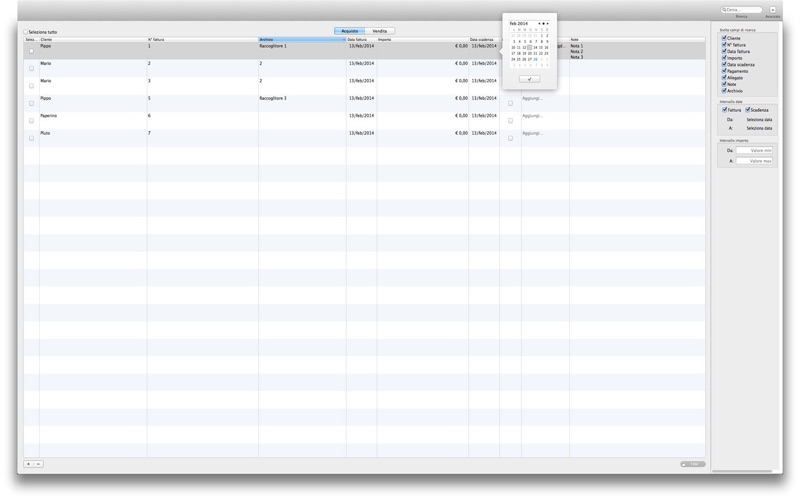
Task: Tick the Seleziona tutto checkbox
Action: (26, 32)
